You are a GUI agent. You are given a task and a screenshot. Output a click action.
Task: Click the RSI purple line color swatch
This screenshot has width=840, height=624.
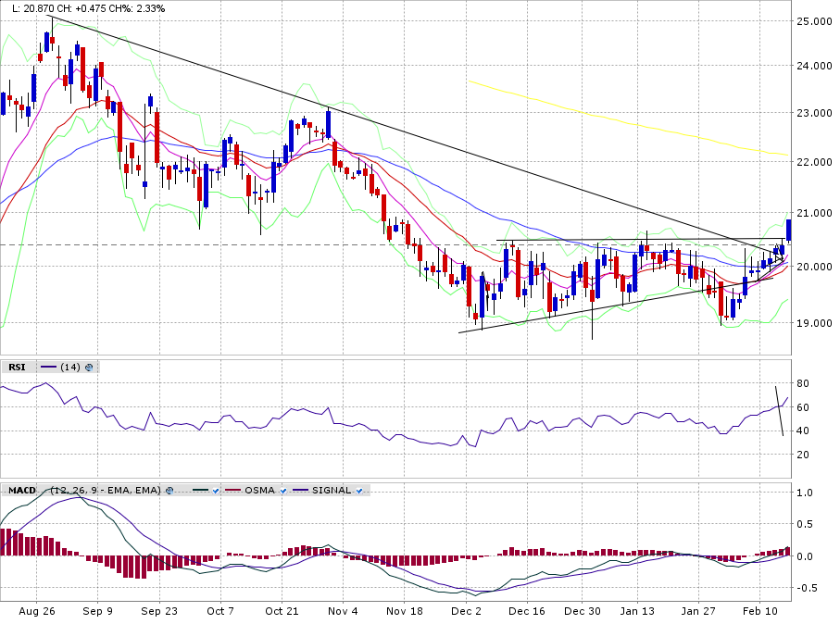click(x=48, y=368)
